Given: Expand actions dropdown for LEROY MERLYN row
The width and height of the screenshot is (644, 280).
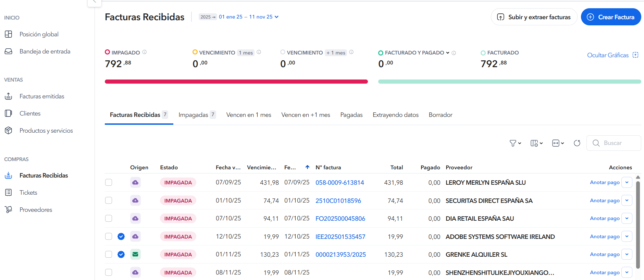Looking at the screenshot, I should (627, 182).
